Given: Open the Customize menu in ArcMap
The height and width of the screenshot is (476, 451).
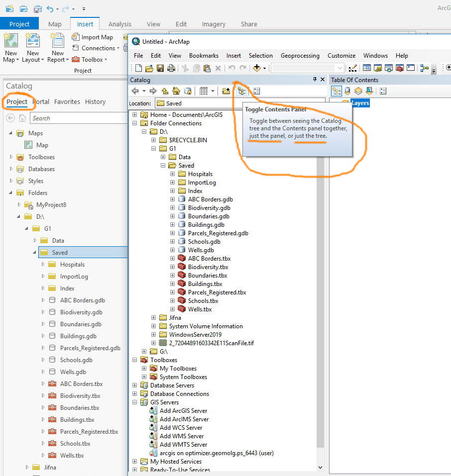Looking at the screenshot, I should click(x=341, y=56).
